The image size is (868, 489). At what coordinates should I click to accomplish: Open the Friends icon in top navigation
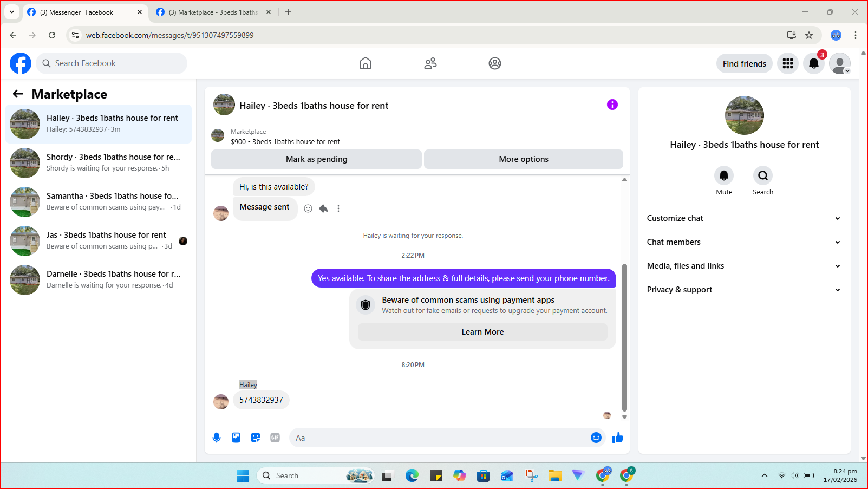click(430, 63)
